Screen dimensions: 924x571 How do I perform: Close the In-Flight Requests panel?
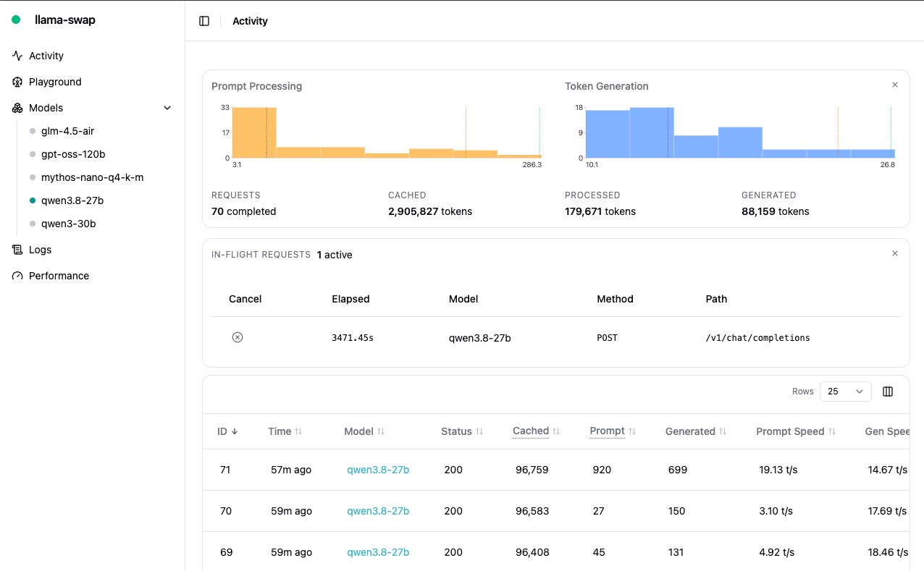pyautogui.click(x=895, y=253)
